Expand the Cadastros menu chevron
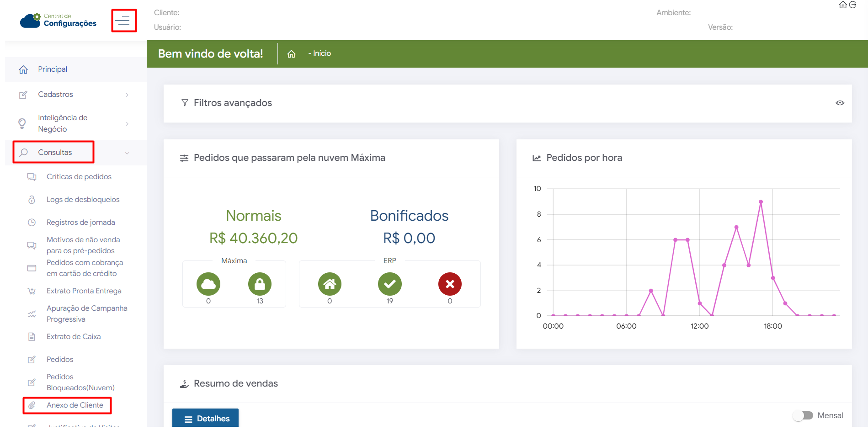 tap(127, 95)
